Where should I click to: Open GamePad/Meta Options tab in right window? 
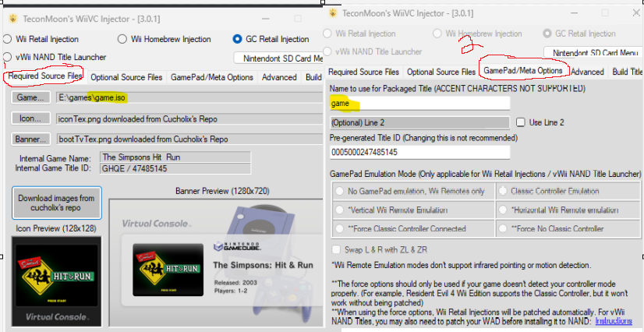(523, 70)
